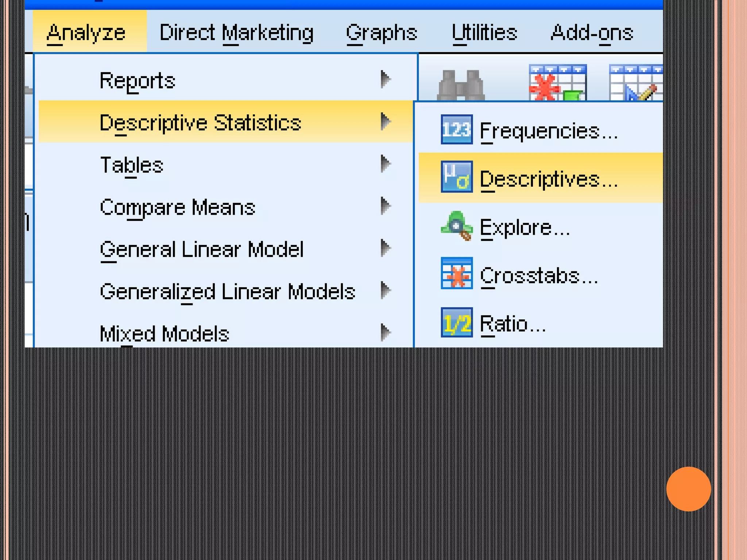Click the Frequencies 123 icon
The width and height of the screenshot is (747, 560).
pyautogui.click(x=456, y=129)
